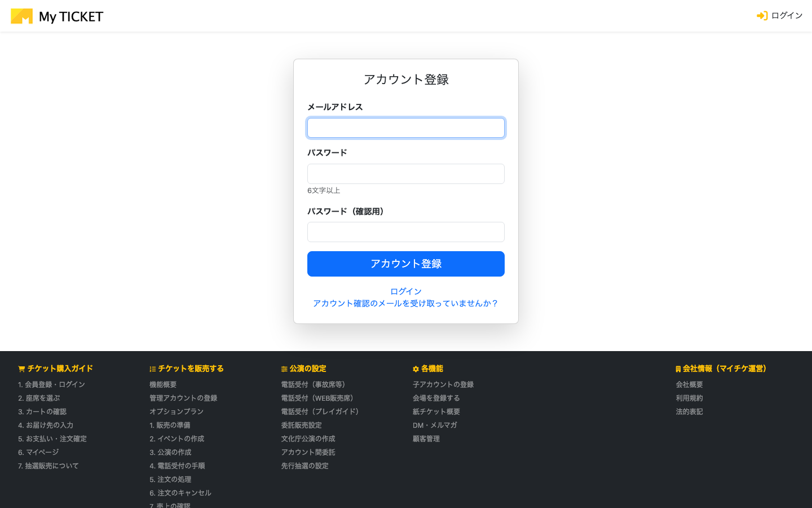Click 子アカウントの登録 under 各機能
This screenshot has width=812, height=508.
444,384
